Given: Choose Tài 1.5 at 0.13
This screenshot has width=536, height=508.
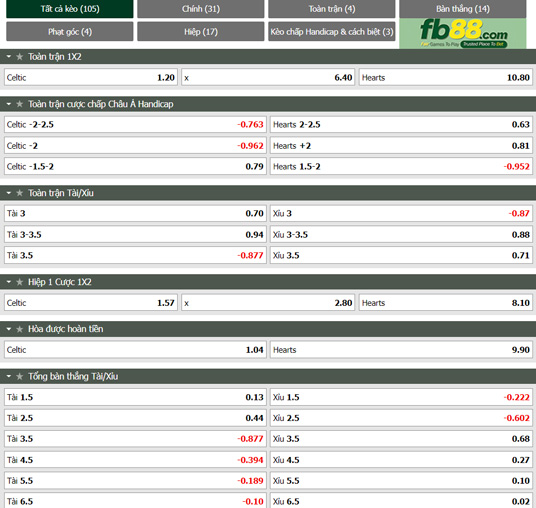Looking at the screenshot, I should tap(135, 397).
